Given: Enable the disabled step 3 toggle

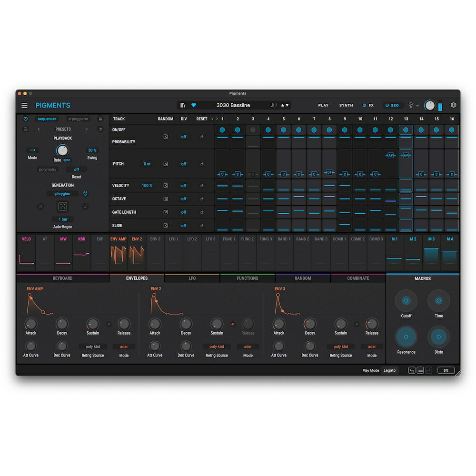Looking at the screenshot, I should tap(253, 130).
